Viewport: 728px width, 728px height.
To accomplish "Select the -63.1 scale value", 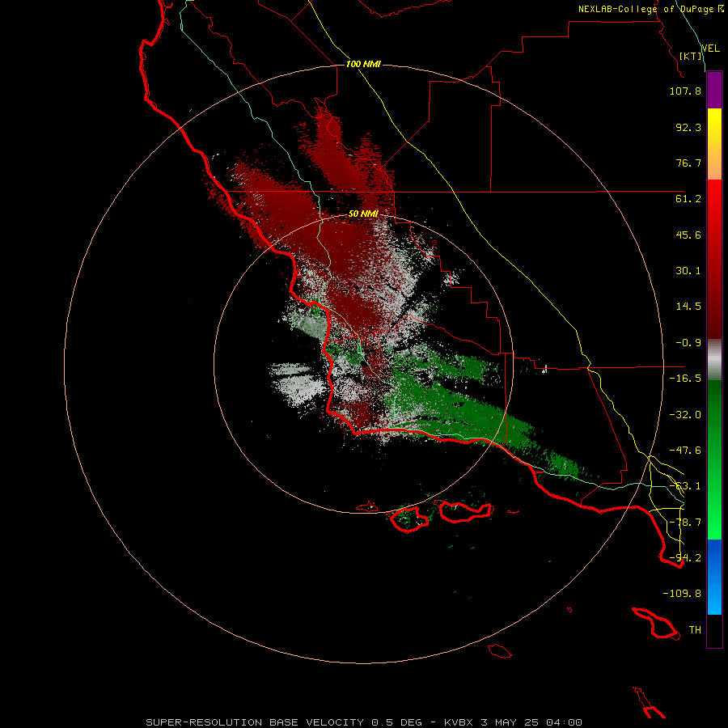I will 685,486.
